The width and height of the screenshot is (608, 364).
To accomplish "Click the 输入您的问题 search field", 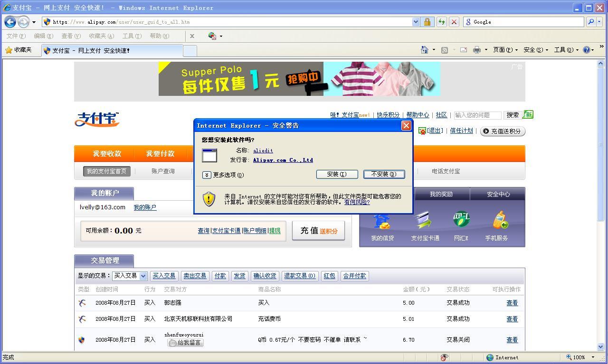I will [x=477, y=115].
